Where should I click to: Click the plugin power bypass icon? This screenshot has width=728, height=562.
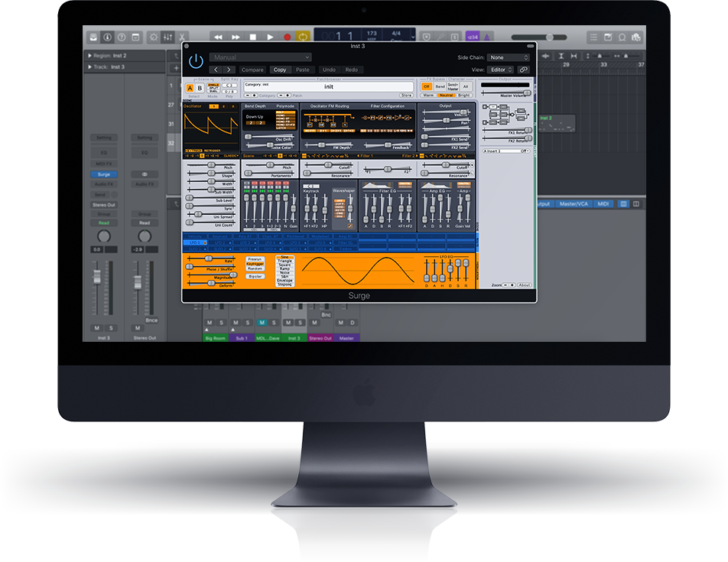197,61
